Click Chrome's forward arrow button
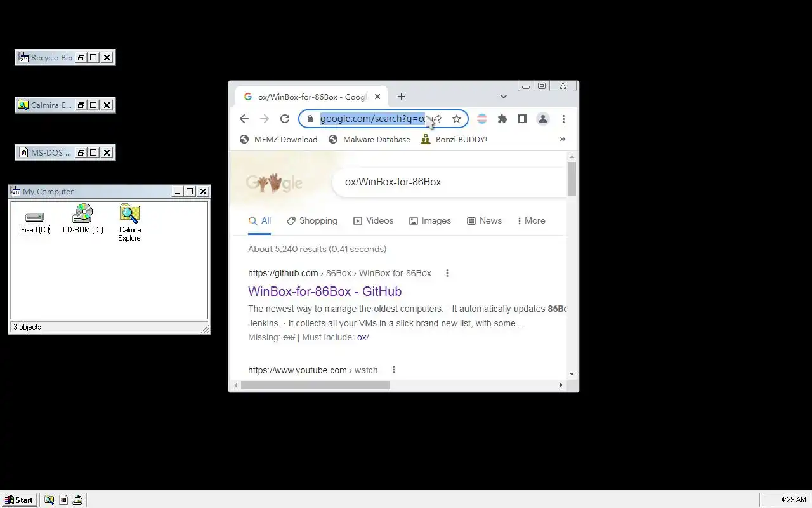 [x=265, y=119]
